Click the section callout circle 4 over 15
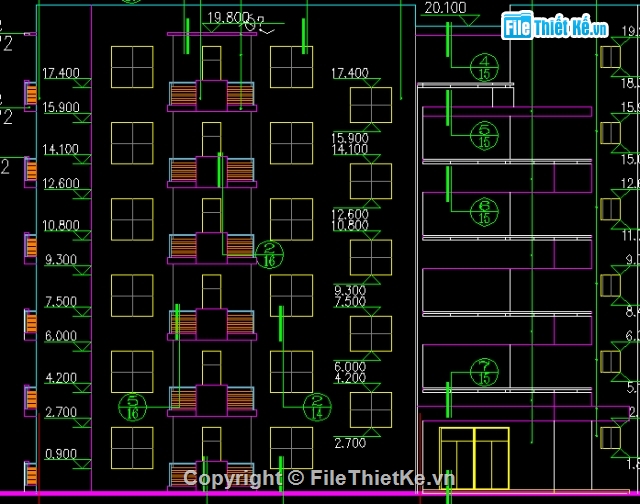 [x=484, y=67]
